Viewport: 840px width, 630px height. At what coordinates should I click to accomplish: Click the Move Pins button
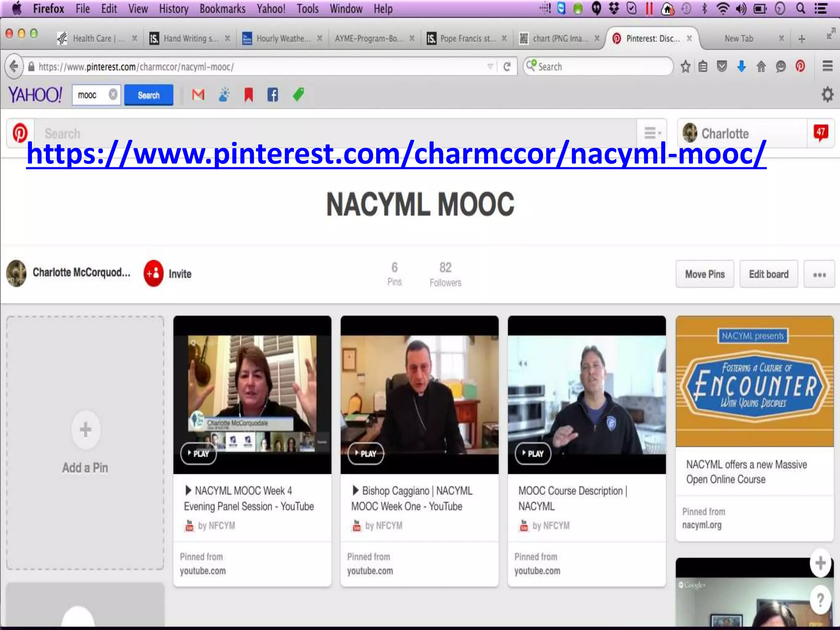[x=705, y=274]
